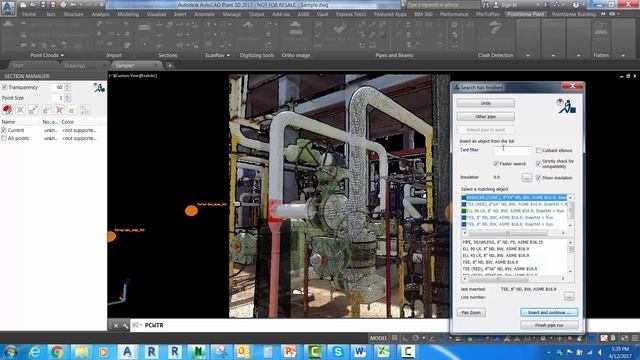Screen dimensions: 640x360
Task: Enable the Cutback elbows checkbox
Action: tap(538, 150)
